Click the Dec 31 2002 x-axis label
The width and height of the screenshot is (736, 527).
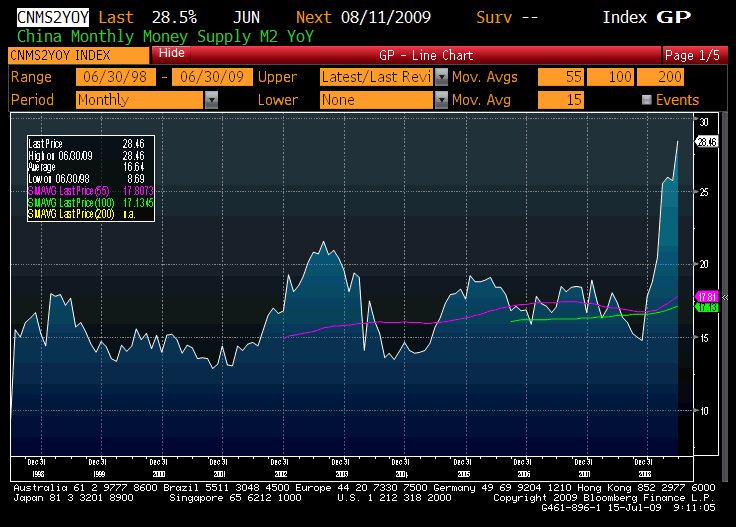tap(280, 468)
